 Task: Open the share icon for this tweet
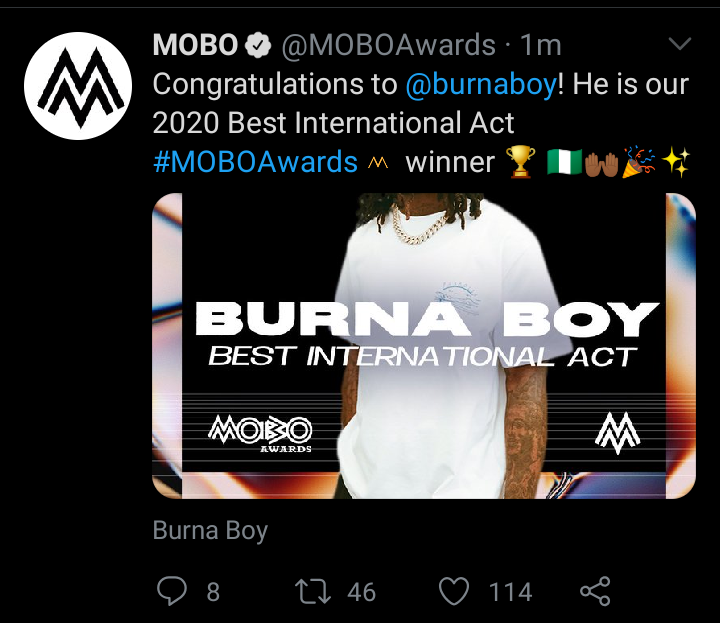coord(595,591)
